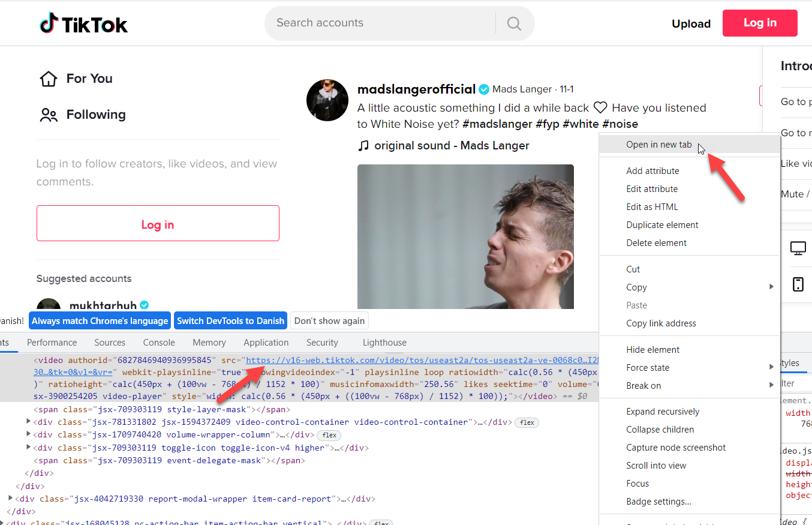Click Switch DevTools to Danish button
This screenshot has width=812, height=525.
tap(230, 321)
